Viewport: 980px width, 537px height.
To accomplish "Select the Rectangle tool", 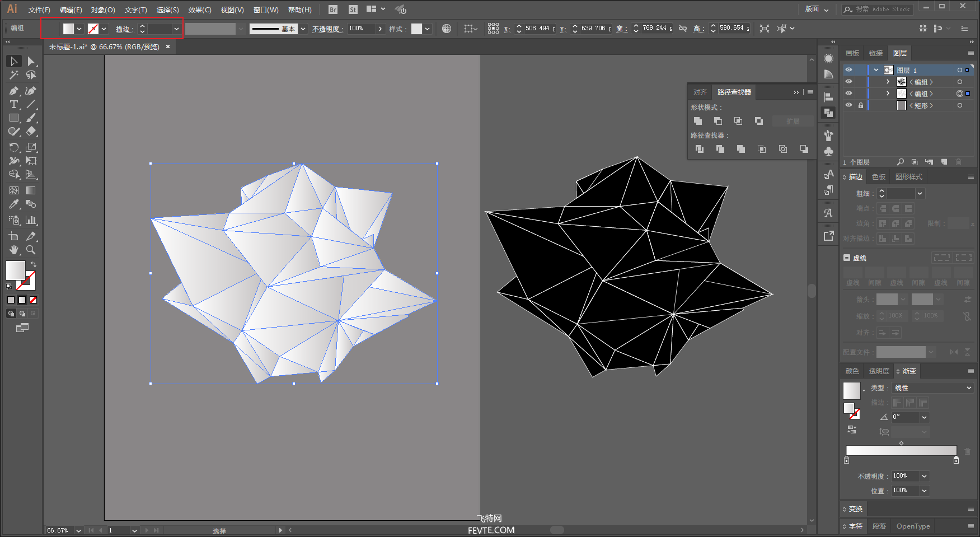I will (x=14, y=118).
